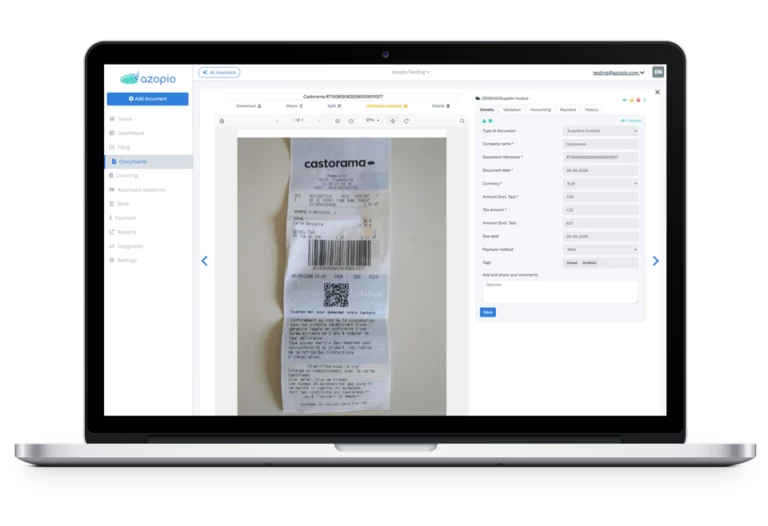Go to previous document with left arrow
768x526 pixels.
tap(205, 261)
